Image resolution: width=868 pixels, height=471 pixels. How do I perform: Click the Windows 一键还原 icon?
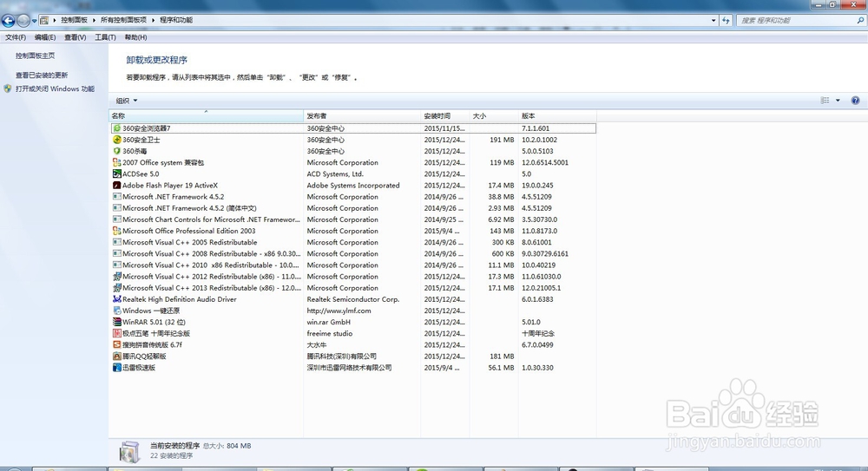pyautogui.click(x=117, y=311)
